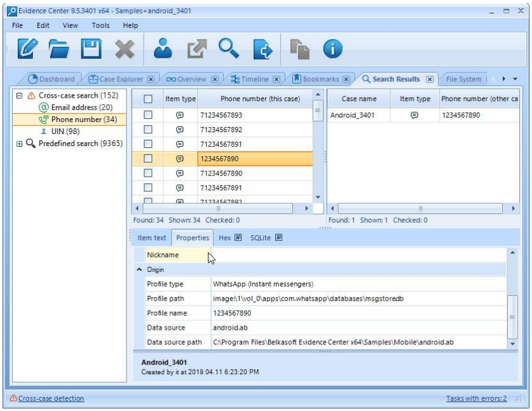Click the Save floppy disk icon
The width and height of the screenshot is (532, 411).
[91, 49]
